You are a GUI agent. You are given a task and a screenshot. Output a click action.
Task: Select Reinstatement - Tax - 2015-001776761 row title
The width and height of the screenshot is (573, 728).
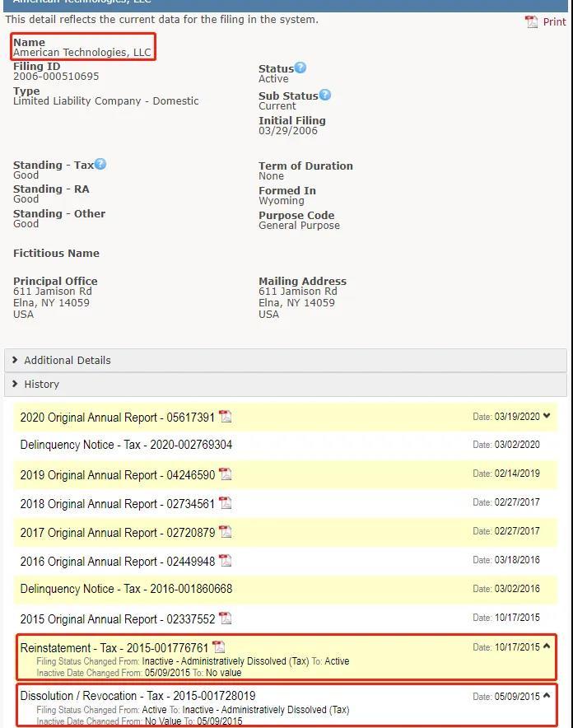coord(114,647)
